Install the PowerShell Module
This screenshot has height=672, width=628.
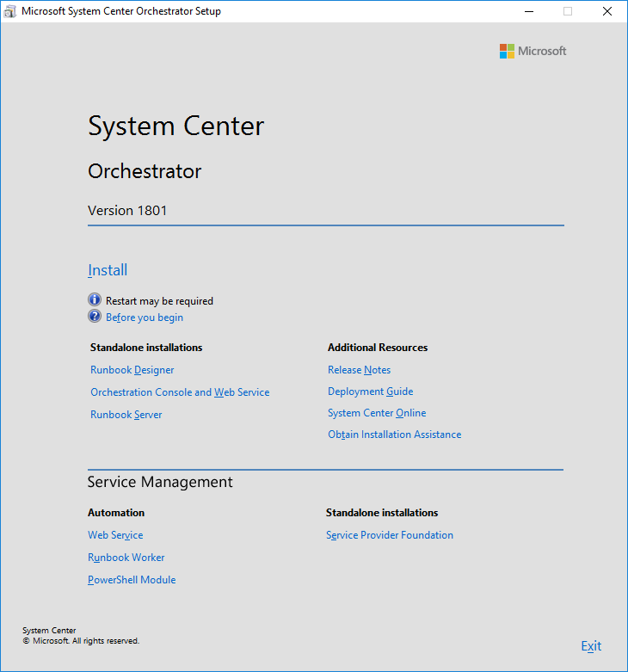point(132,579)
